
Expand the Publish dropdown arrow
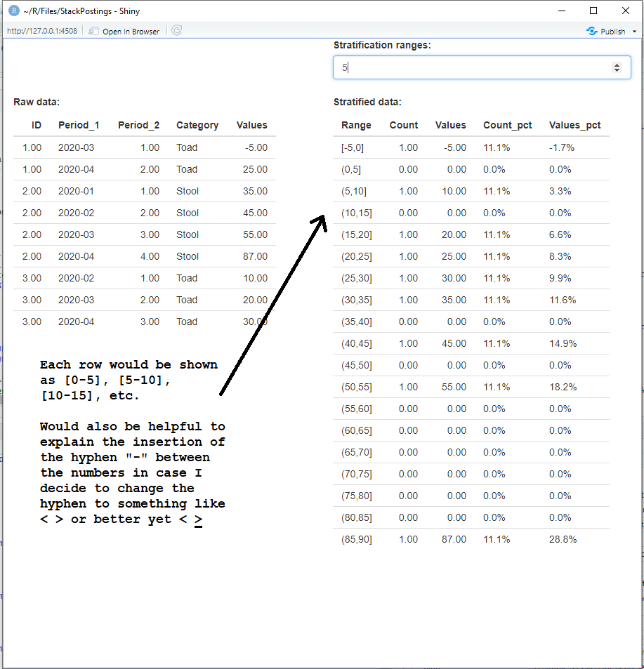[x=634, y=32]
